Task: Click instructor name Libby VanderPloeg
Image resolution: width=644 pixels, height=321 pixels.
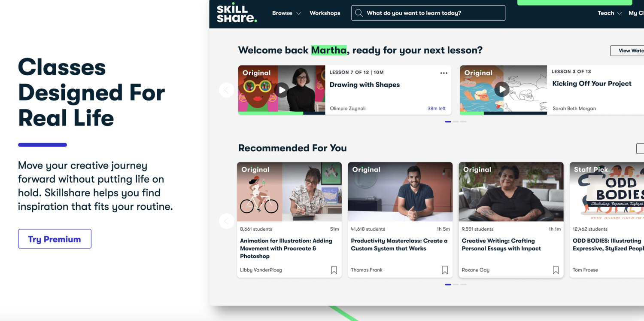Action: [x=261, y=270]
